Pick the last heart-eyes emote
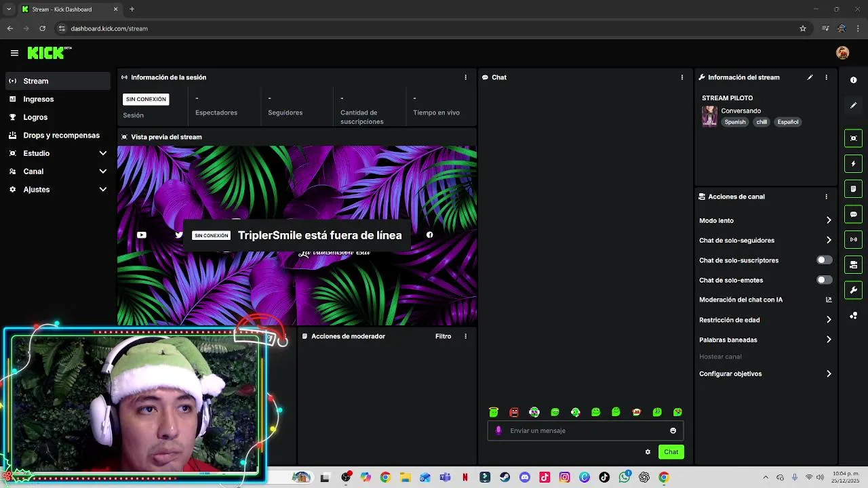This screenshot has height=488, width=868. point(677,412)
